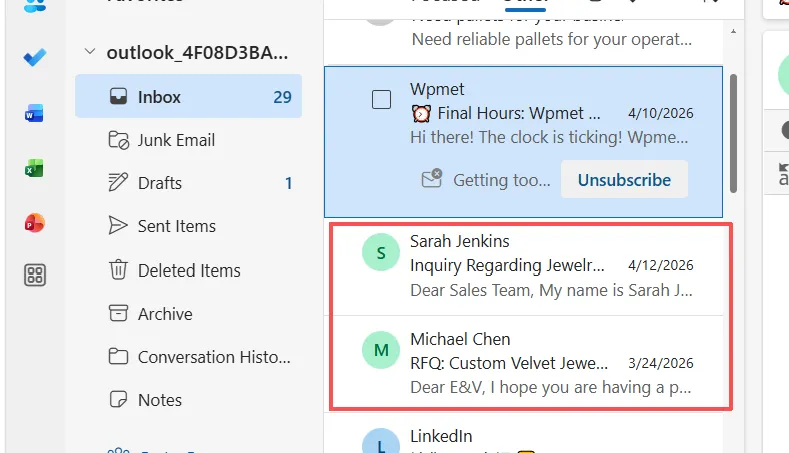789x453 pixels.
Task: Select the Sent Items folder
Action: tap(176, 226)
